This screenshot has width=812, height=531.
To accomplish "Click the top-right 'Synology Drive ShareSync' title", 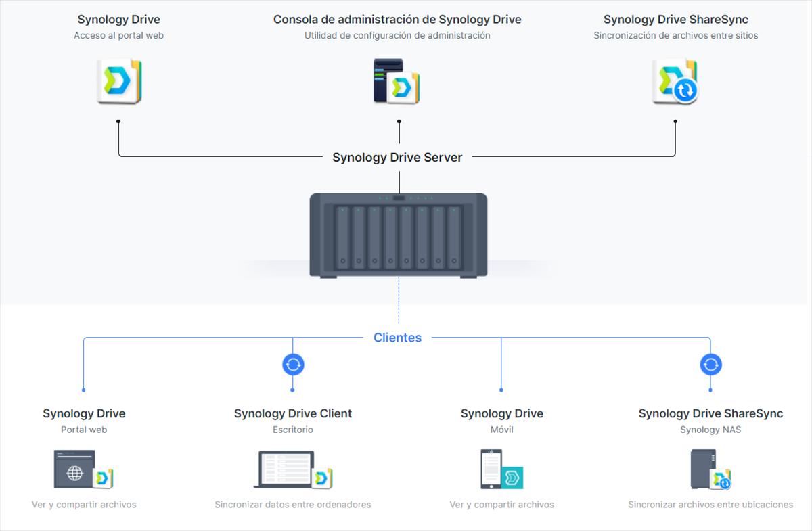I will click(676, 20).
